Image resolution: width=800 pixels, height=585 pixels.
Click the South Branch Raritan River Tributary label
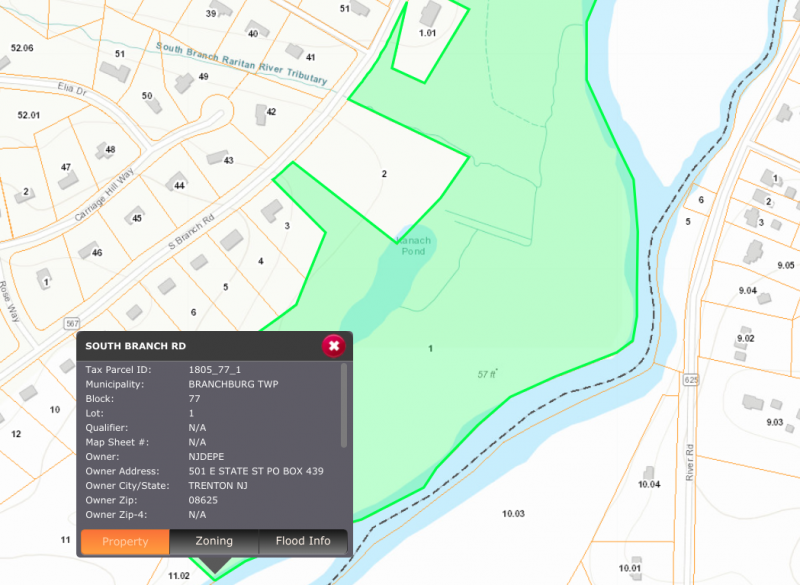click(241, 62)
